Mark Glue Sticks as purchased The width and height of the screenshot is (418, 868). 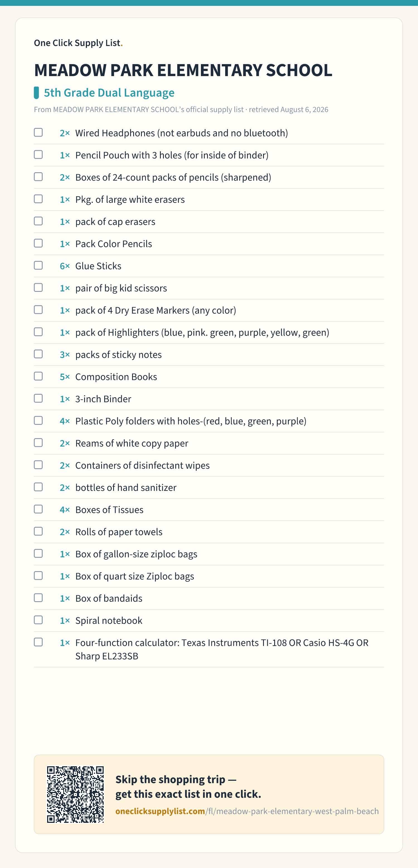click(38, 266)
